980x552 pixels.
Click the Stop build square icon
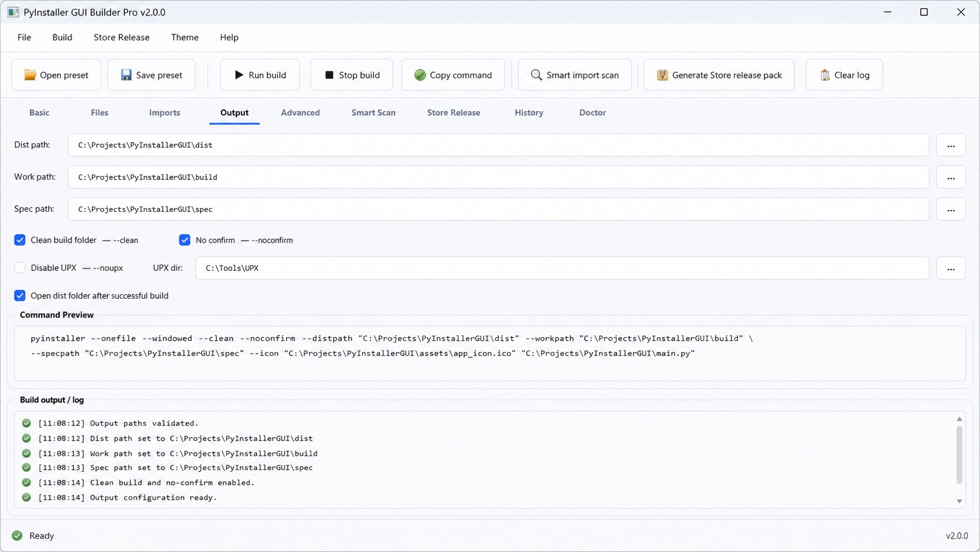click(329, 75)
